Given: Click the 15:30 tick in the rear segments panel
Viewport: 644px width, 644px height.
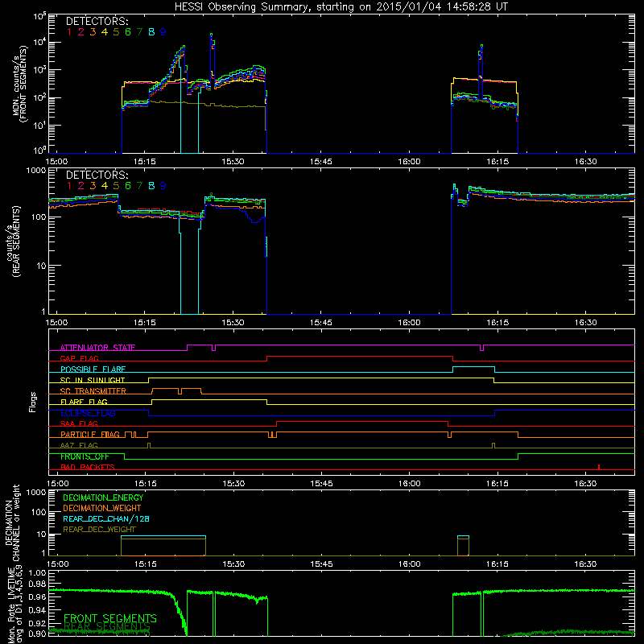Looking at the screenshot, I should [233, 323].
